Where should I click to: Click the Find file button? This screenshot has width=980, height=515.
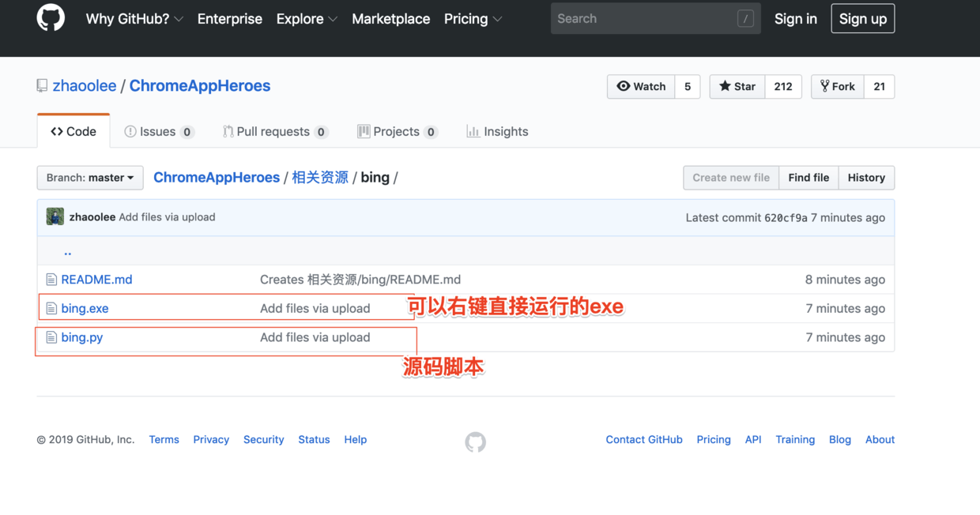pyautogui.click(x=808, y=178)
